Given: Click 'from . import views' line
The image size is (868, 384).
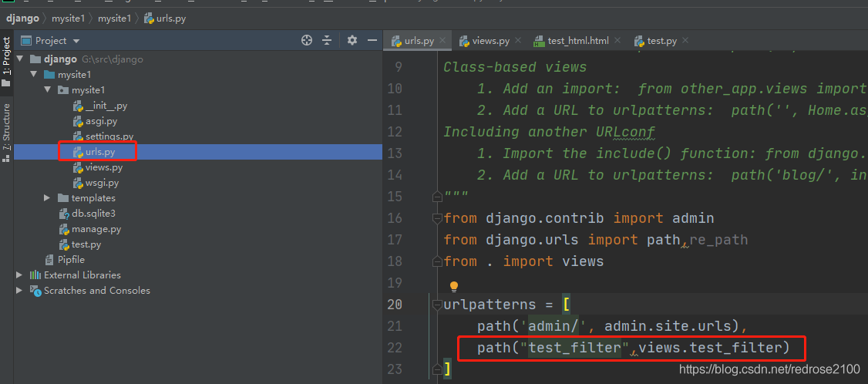Looking at the screenshot, I should tap(523, 261).
